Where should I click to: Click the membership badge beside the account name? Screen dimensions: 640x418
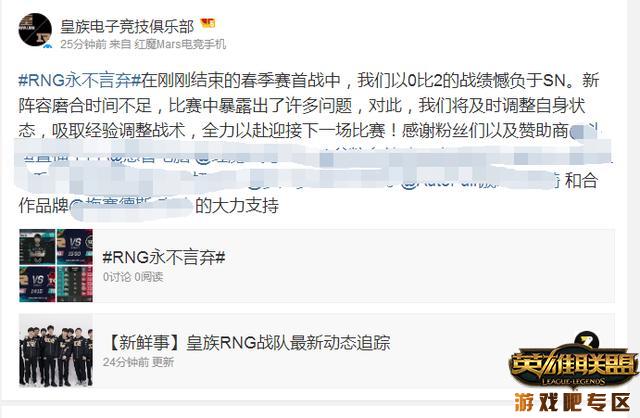tap(208, 24)
